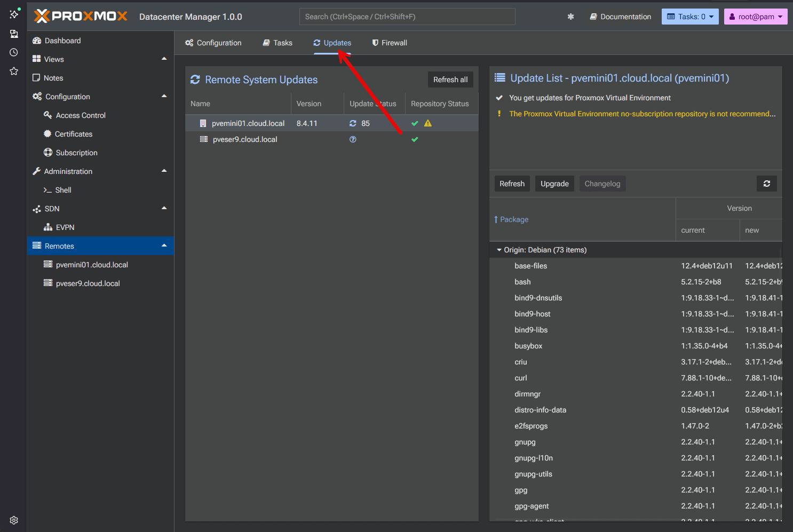
Task: Select the pveser9.cloud.local row
Action: [245, 139]
